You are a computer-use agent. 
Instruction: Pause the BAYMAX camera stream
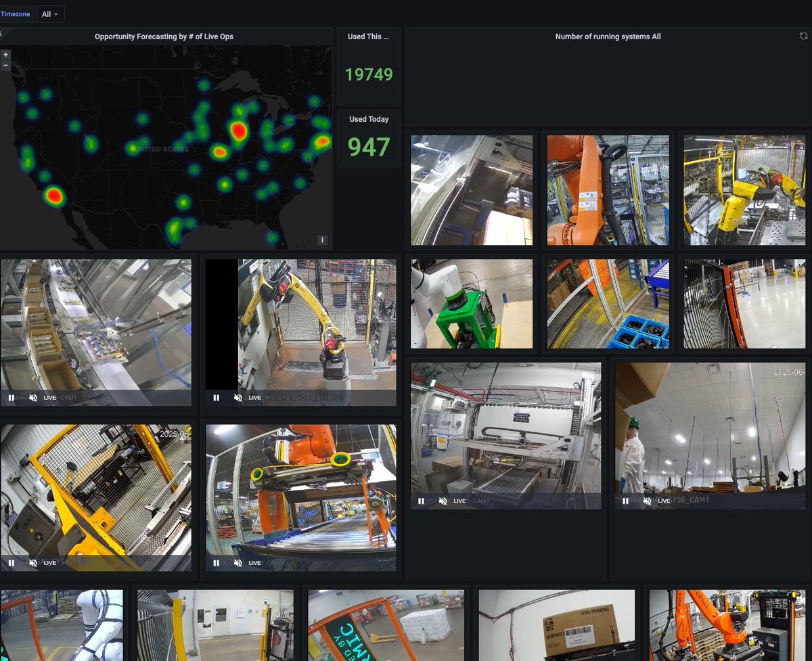[216, 397]
